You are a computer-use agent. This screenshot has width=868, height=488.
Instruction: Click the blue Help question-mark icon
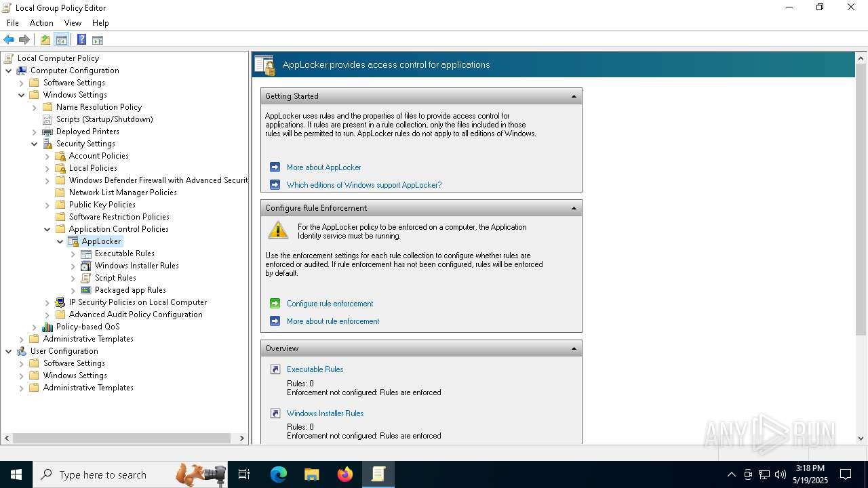click(81, 40)
